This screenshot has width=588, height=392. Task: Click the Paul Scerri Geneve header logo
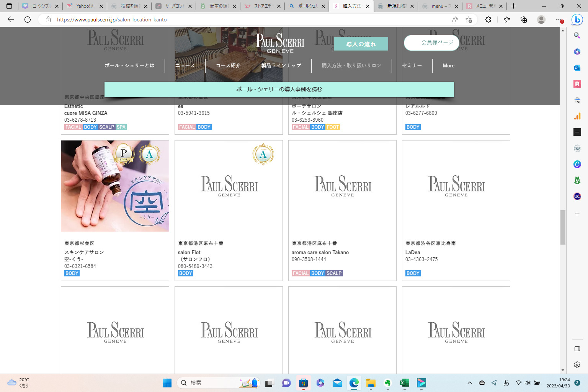(x=280, y=43)
